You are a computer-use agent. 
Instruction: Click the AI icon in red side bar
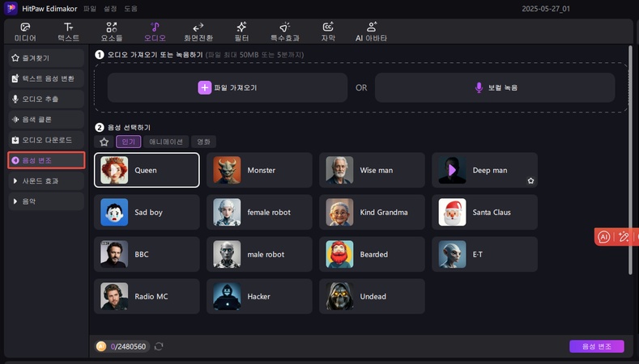[604, 237]
